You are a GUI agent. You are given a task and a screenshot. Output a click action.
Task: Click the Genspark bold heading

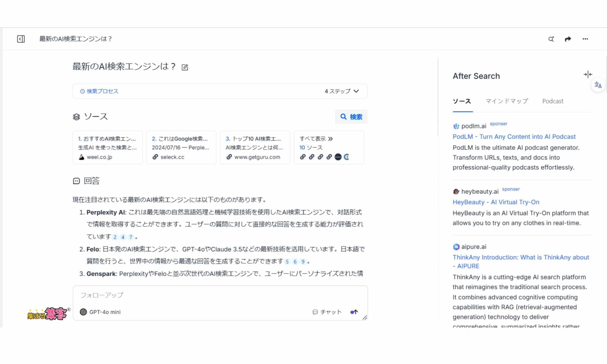click(x=101, y=274)
